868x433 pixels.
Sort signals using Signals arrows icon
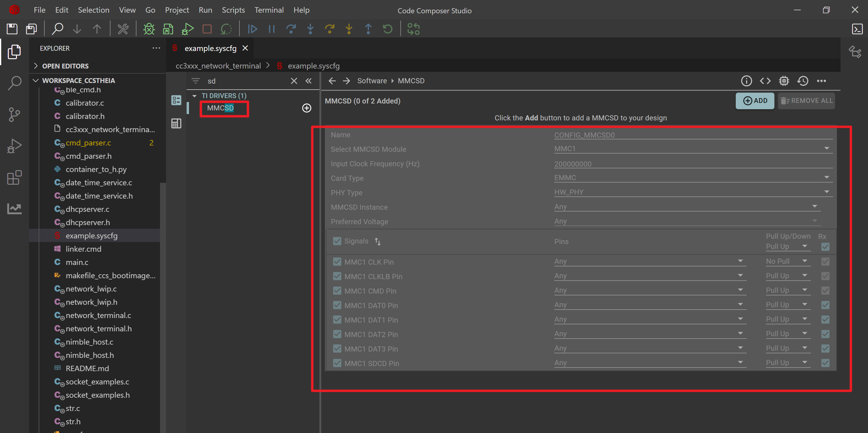(378, 241)
